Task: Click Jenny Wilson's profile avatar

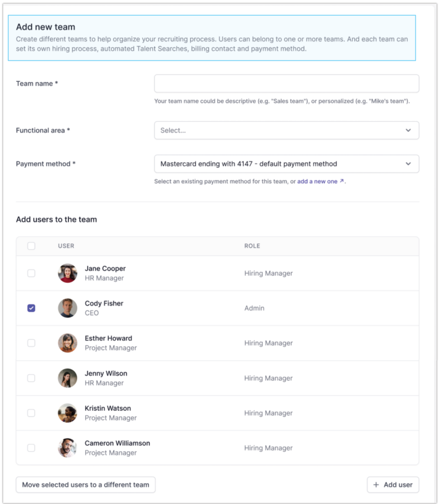Action: 68,378
